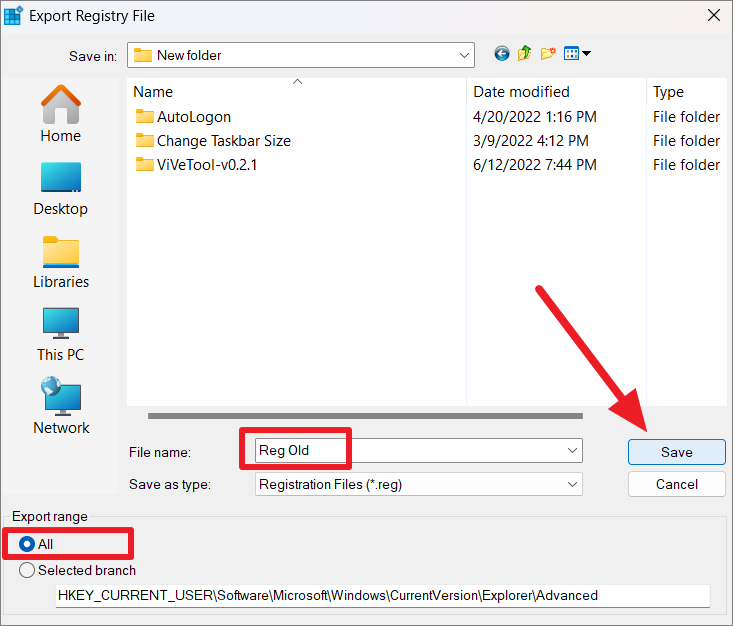The width and height of the screenshot is (733, 626).
Task: Select the Change Taskbar Size folder icon
Action: tap(144, 140)
